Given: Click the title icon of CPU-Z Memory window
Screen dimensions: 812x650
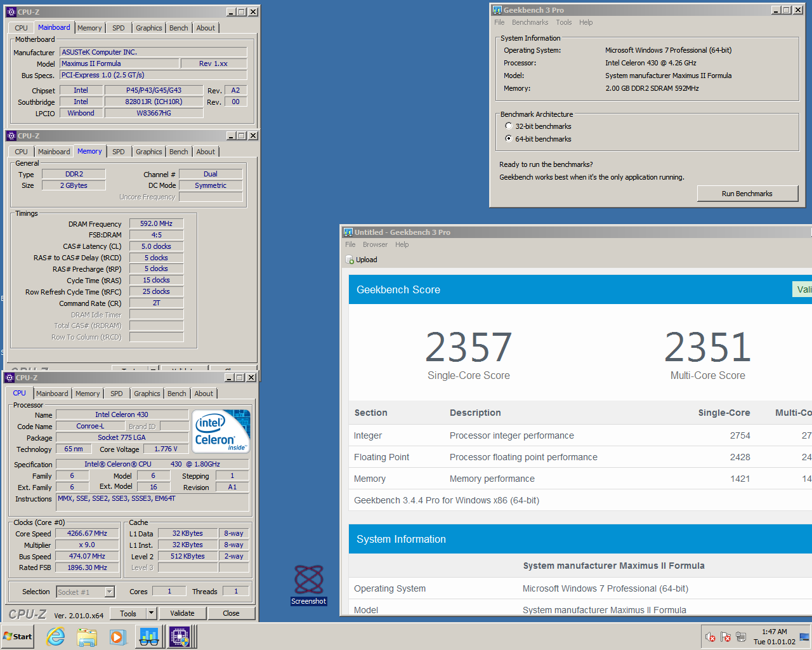Looking at the screenshot, I should [x=11, y=136].
